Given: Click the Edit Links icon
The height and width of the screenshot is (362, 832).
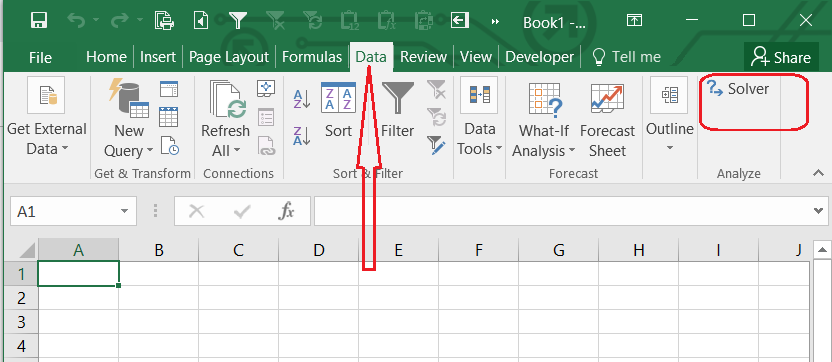Looking at the screenshot, I should coord(266,145).
